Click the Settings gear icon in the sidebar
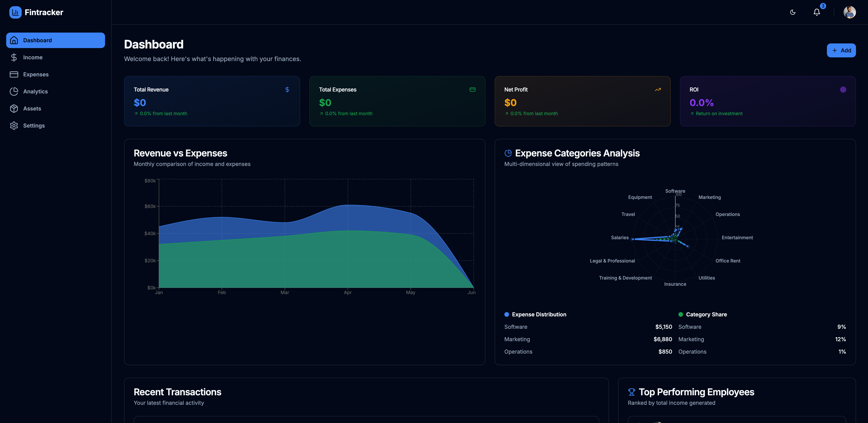This screenshot has width=868, height=423. (x=14, y=126)
